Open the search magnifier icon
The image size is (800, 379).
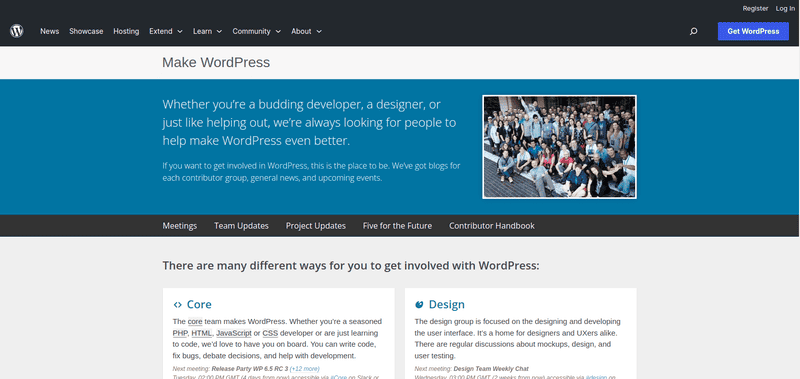tap(693, 31)
